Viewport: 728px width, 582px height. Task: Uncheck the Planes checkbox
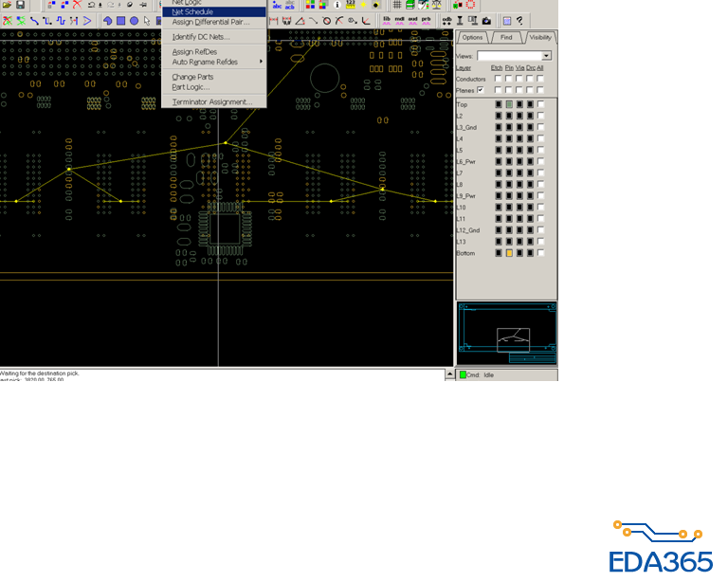pyautogui.click(x=481, y=90)
